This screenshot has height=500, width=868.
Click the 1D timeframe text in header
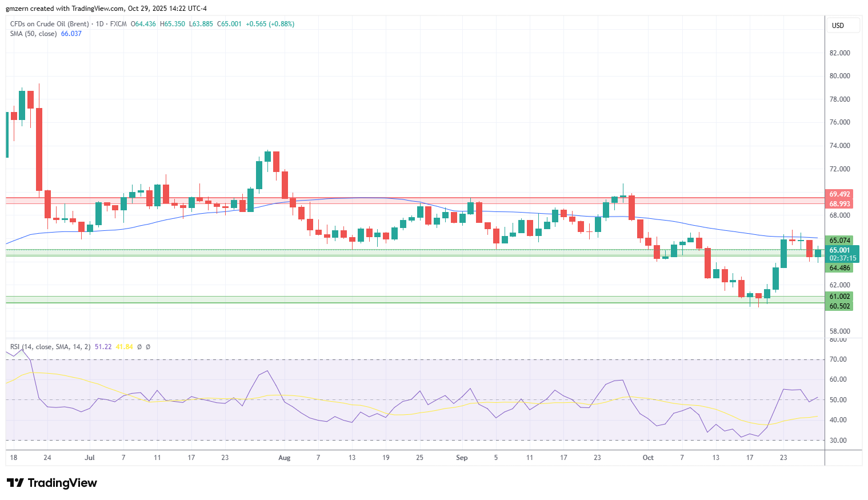tap(100, 24)
